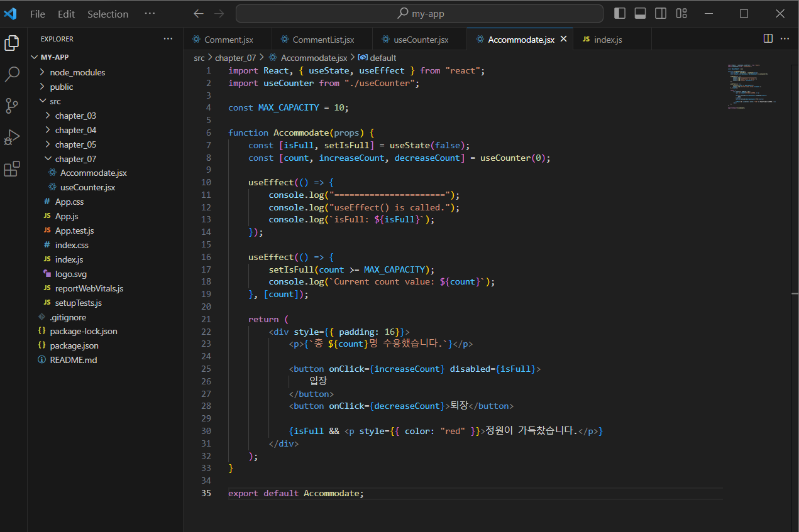Viewport: 799px width, 532px height.
Task: Open the Source Control view
Action: point(12,106)
